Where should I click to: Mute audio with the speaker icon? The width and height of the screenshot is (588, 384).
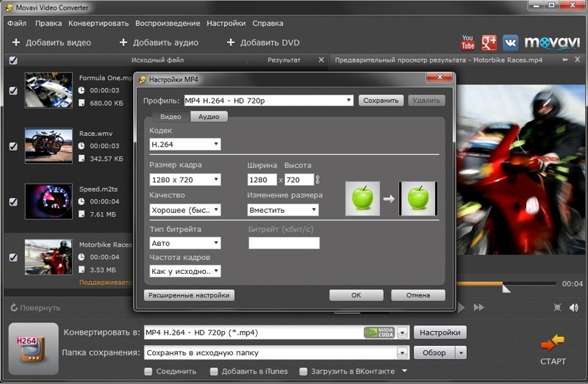click(x=574, y=308)
